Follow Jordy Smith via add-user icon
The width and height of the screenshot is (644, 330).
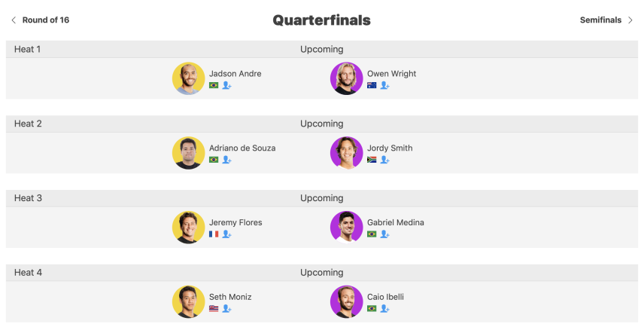point(384,160)
